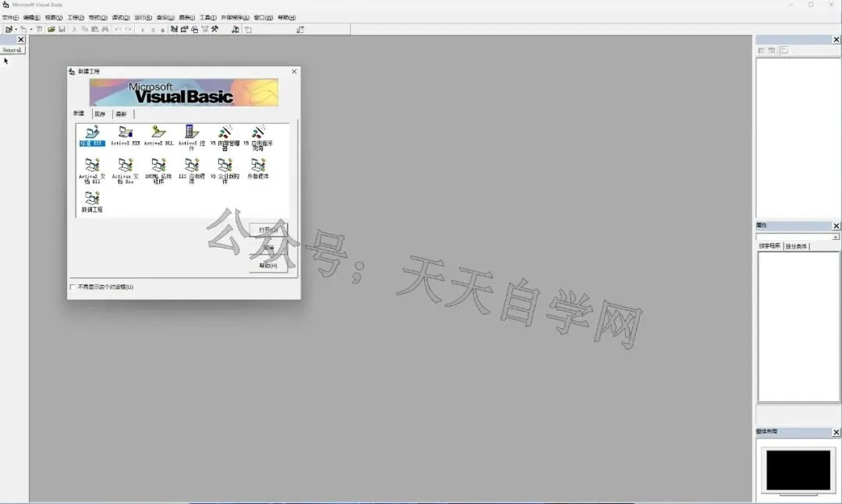The height and width of the screenshot is (504, 842).
Task: Click View Object icon in Project Explorer
Action: [772, 51]
